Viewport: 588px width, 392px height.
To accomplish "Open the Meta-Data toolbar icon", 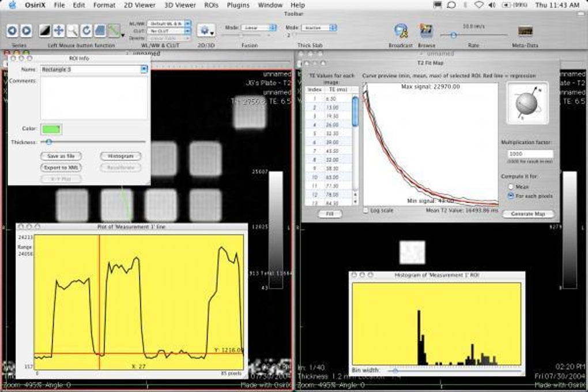I will [525, 31].
